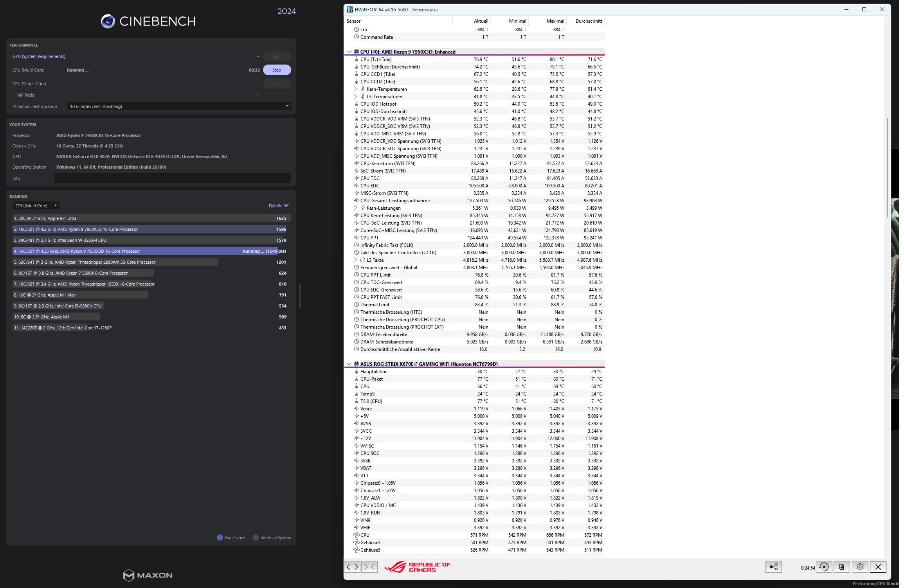The height and width of the screenshot is (588, 904).
Task: Open HWiNFO remote sharing network icon
Action: pyautogui.click(x=773, y=566)
